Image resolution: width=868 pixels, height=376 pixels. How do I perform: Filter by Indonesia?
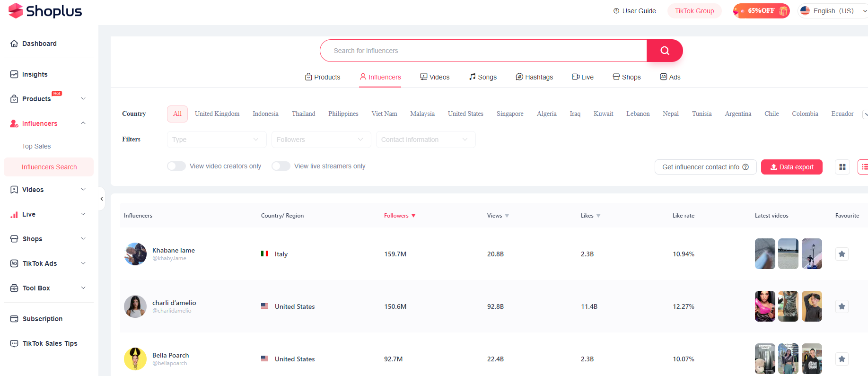pos(265,114)
